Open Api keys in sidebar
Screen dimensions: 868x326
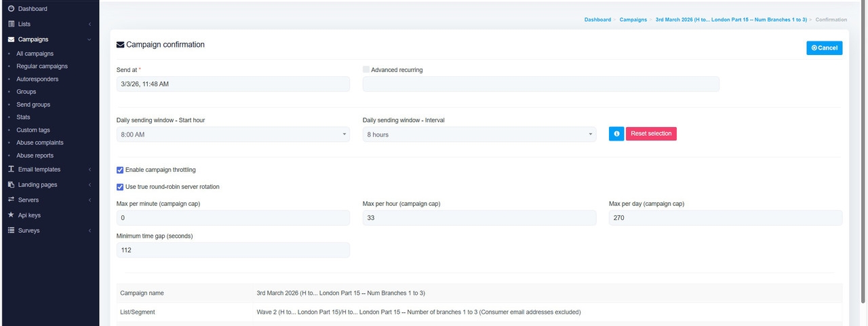(x=29, y=215)
